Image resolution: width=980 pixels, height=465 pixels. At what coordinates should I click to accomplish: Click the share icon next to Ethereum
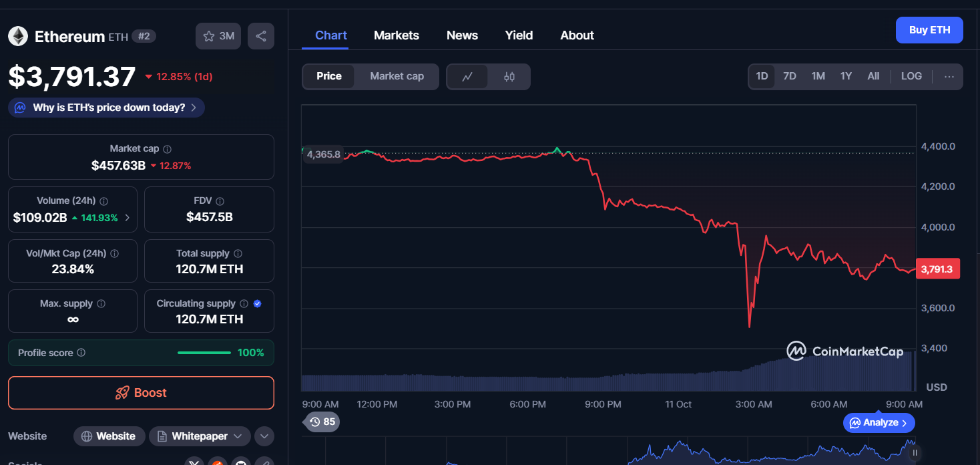click(x=260, y=36)
